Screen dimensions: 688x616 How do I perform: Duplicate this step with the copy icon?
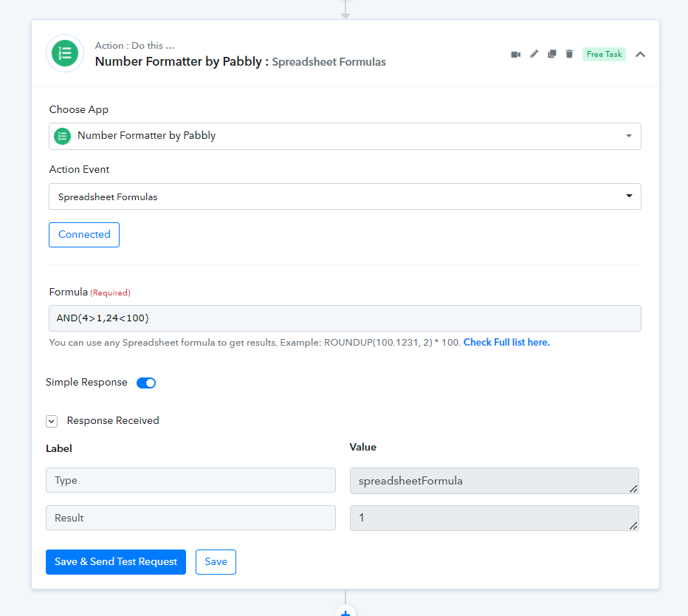551,54
